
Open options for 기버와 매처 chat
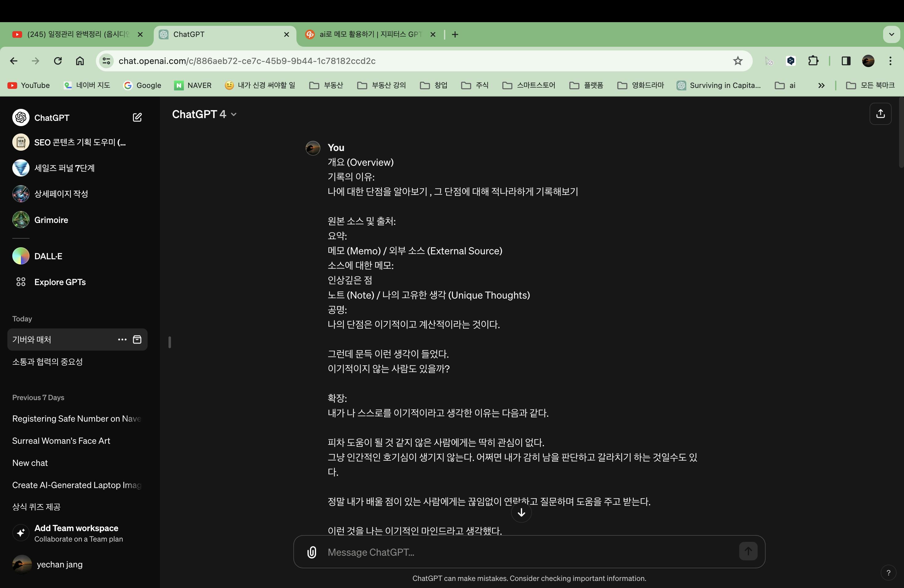(122, 340)
